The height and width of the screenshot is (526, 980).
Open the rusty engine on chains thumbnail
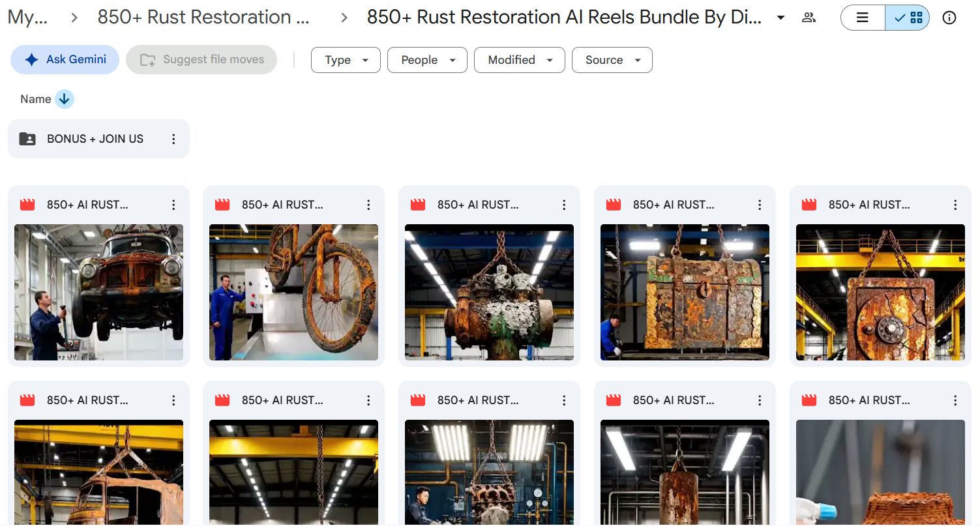tap(489, 293)
